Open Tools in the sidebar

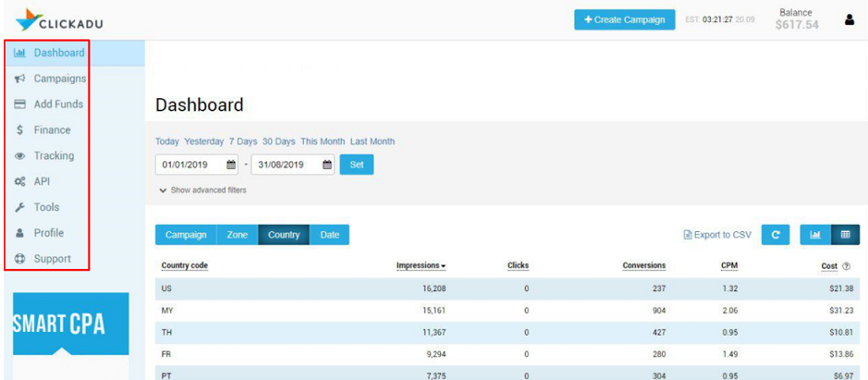tap(46, 207)
